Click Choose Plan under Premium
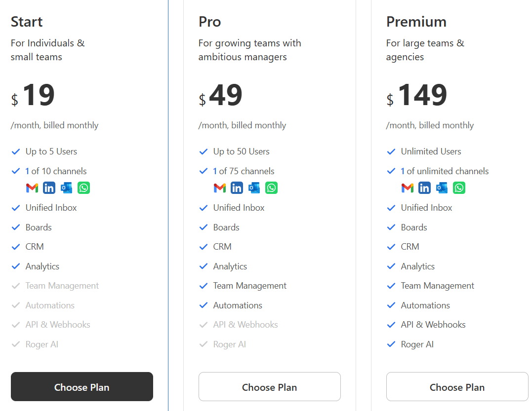This screenshot has height=411, width=532. 457,387
